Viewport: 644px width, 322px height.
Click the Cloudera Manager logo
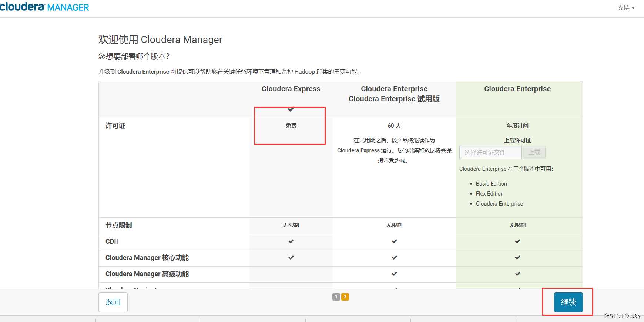(x=44, y=7)
